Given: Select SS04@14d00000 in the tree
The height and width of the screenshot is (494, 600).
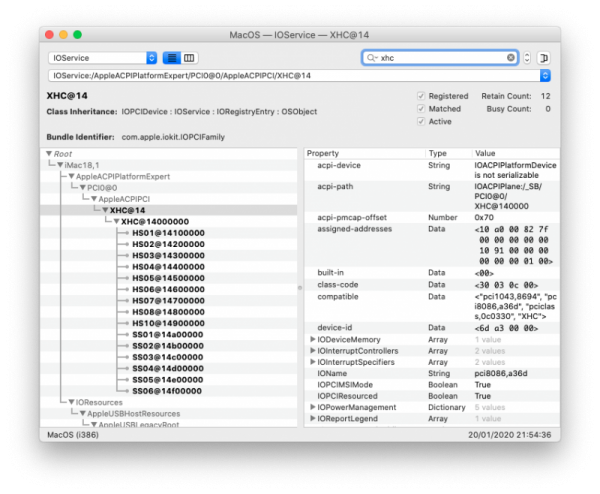Looking at the screenshot, I should (168, 368).
